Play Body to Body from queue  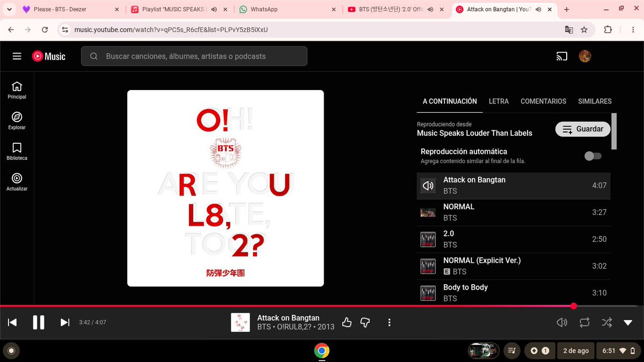tap(514, 293)
